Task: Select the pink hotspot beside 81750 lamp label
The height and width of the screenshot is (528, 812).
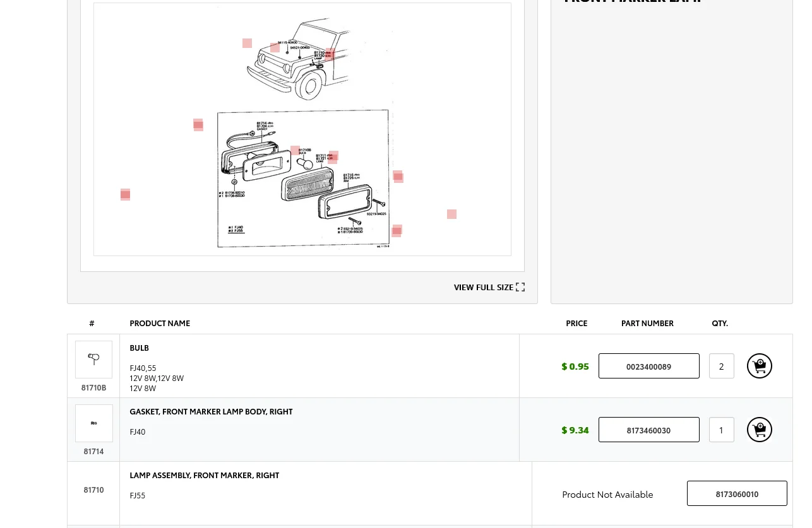Action: (x=330, y=54)
